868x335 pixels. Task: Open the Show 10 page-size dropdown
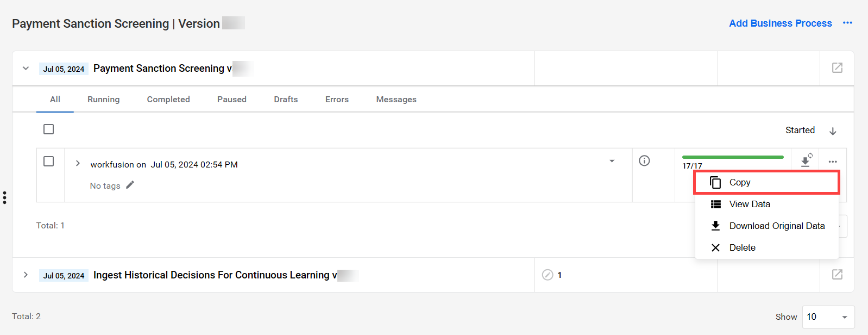point(828,317)
